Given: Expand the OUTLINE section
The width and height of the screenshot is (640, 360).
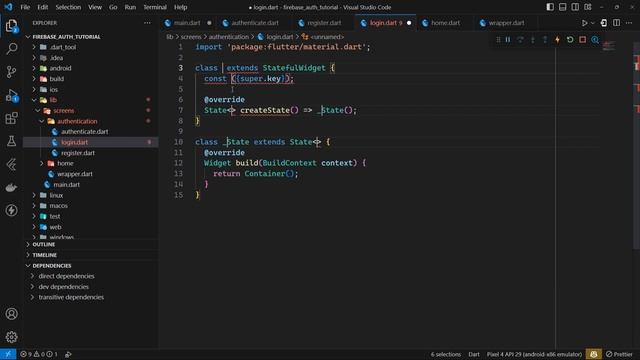Looking at the screenshot, I should point(44,244).
